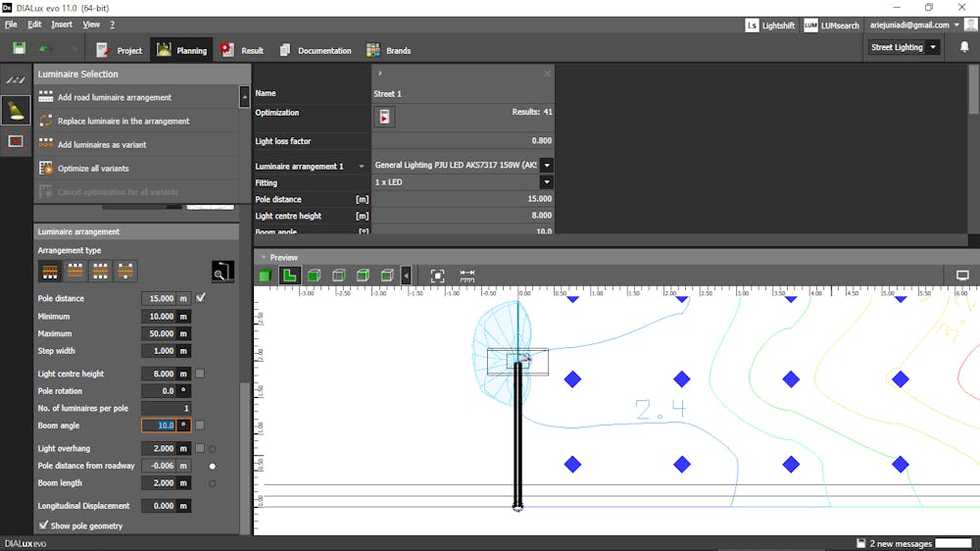Switch preview to floor plan view
The height and width of the screenshot is (551, 980).
click(x=290, y=275)
